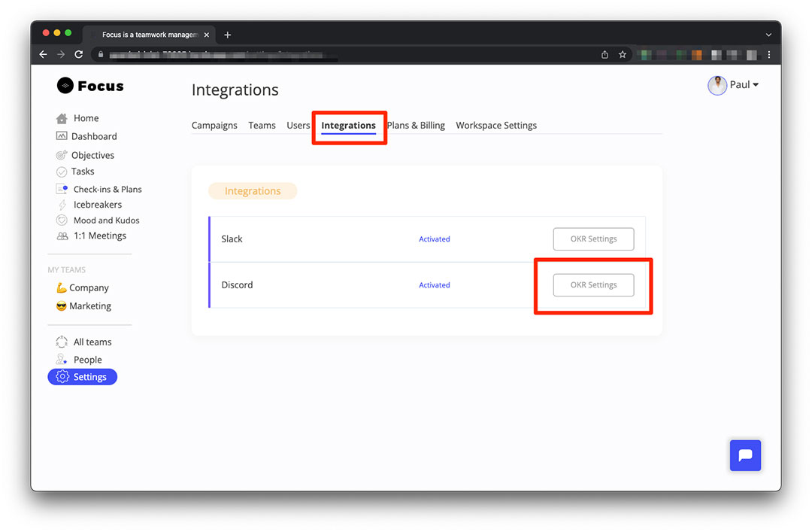Navigate to Objectives

92,155
